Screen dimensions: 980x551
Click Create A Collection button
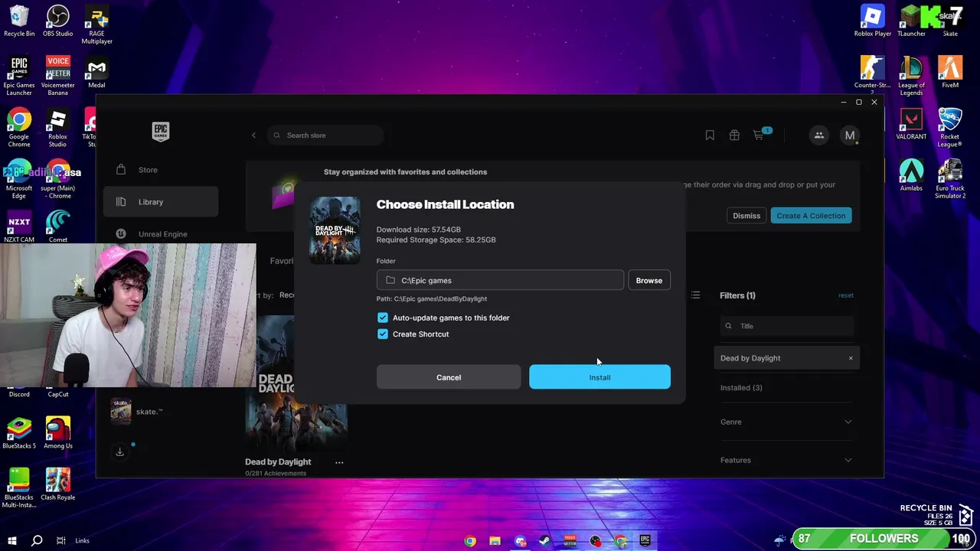(811, 216)
